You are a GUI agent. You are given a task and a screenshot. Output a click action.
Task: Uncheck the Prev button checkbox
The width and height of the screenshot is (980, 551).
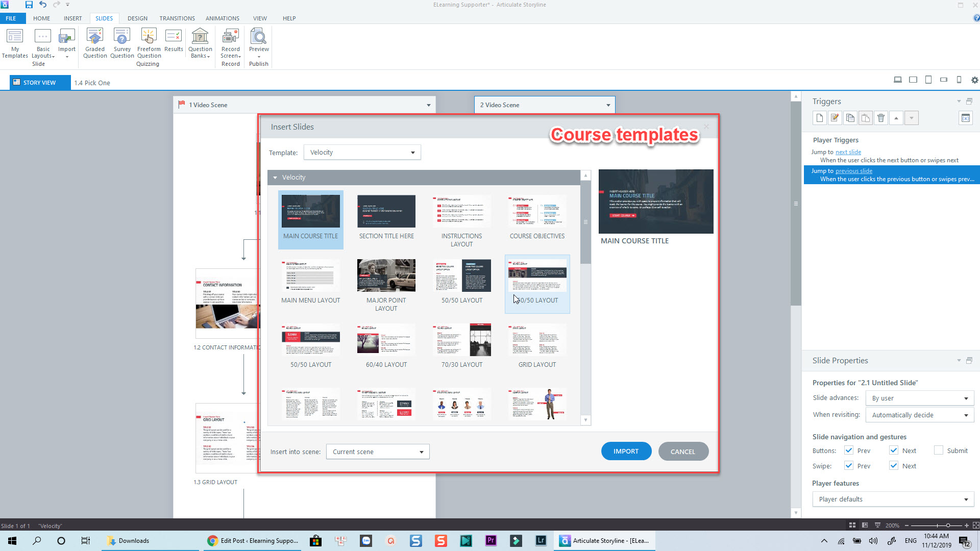[849, 450]
